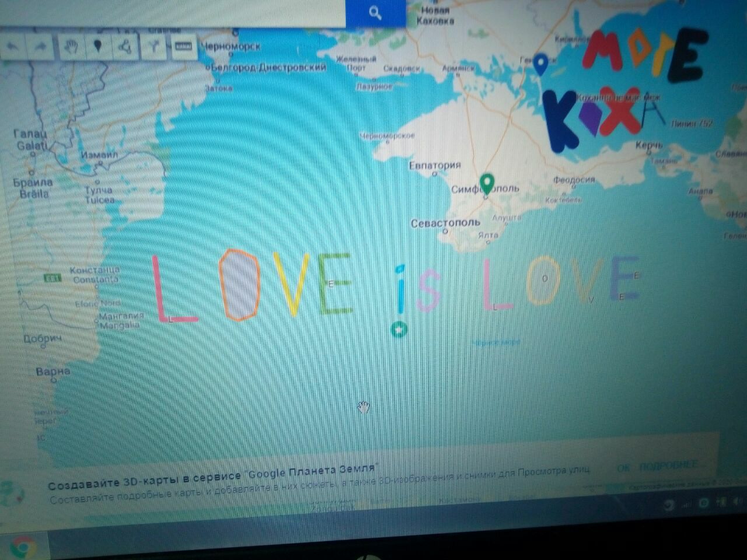Click the blue marker pin near Геническ
This screenshot has height=560, width=747.
point(542,65)
